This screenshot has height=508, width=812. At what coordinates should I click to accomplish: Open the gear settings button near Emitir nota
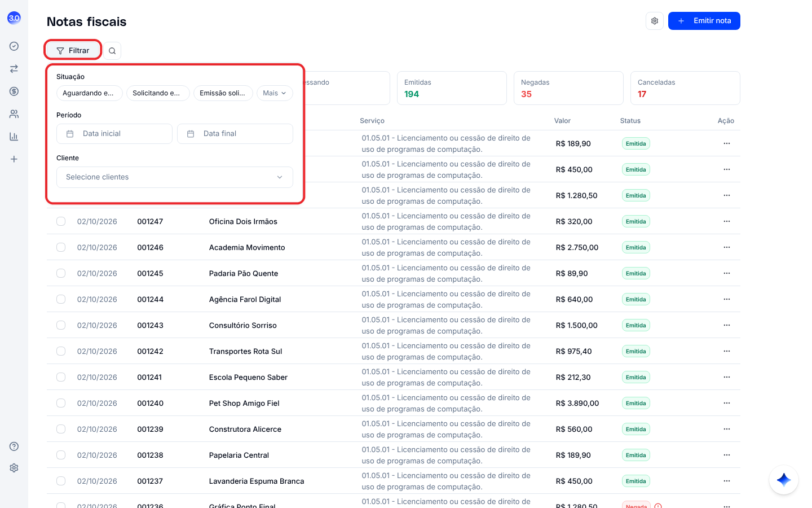pos(655,21)
